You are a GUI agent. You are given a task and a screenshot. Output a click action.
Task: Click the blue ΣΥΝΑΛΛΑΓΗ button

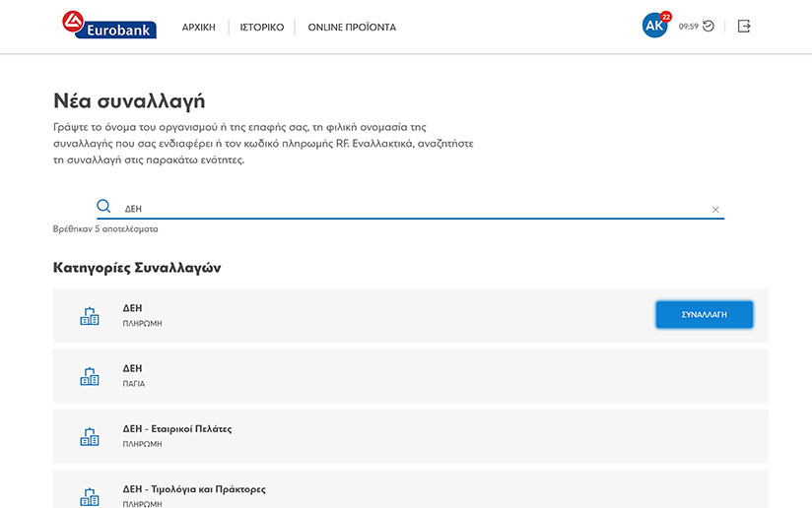click(705, 314)
